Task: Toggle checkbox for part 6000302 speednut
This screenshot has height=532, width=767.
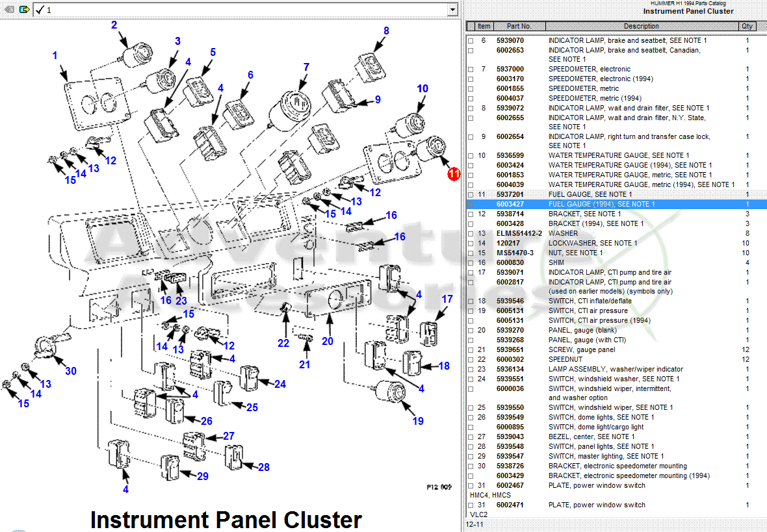Action: pyautogui.click(x=471, y=360)
